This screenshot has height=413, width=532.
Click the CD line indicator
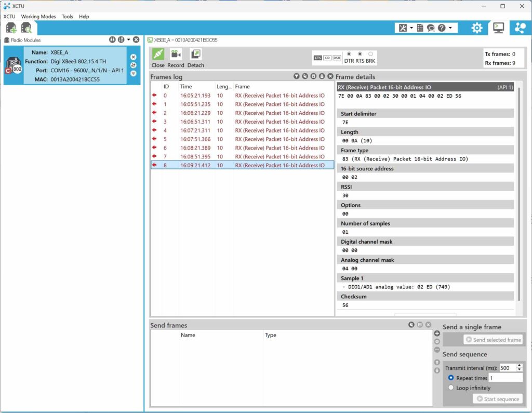[327, 58]
